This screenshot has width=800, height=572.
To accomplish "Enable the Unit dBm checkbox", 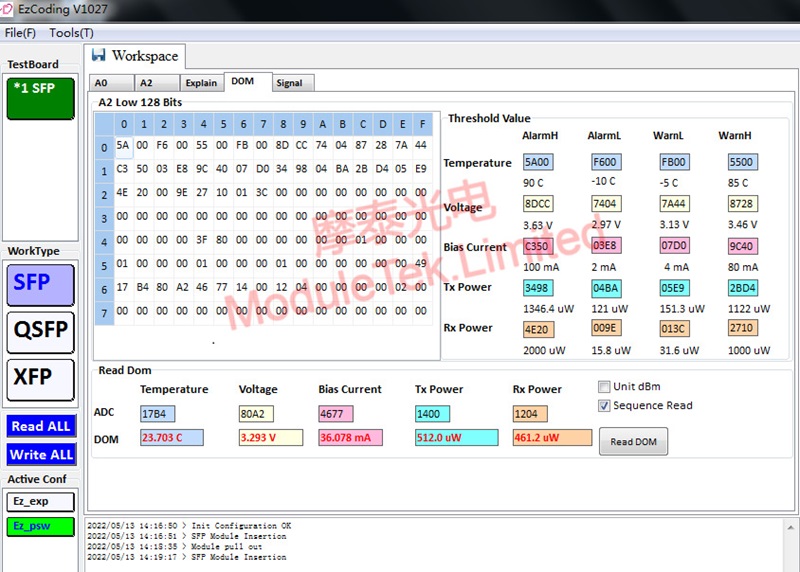I will [x=604, y=386].
